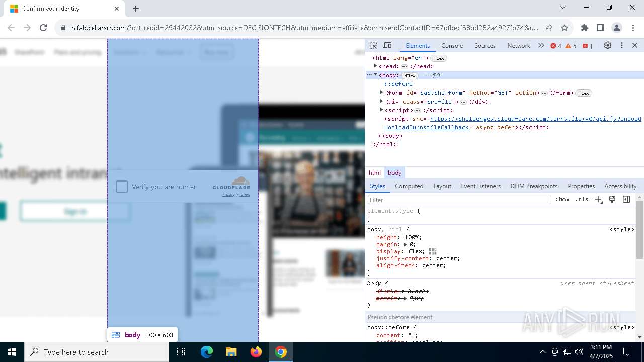Open a new browser tab with plus
The width and height of the screenshot is (644, 362).
point(136,9)
